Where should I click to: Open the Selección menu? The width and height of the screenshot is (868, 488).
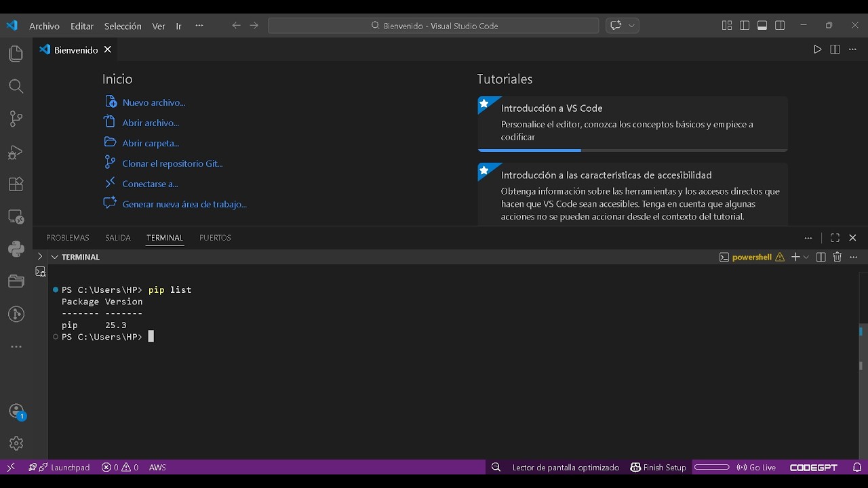(x=123, y=26)
